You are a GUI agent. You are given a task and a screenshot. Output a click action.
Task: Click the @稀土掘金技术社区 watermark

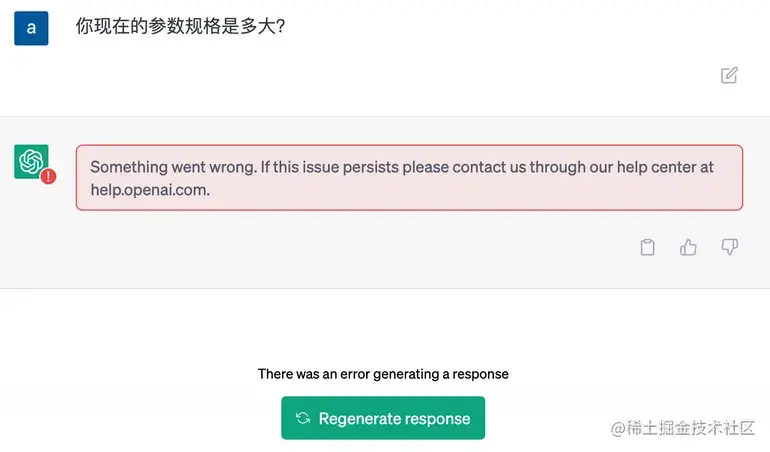683,428
